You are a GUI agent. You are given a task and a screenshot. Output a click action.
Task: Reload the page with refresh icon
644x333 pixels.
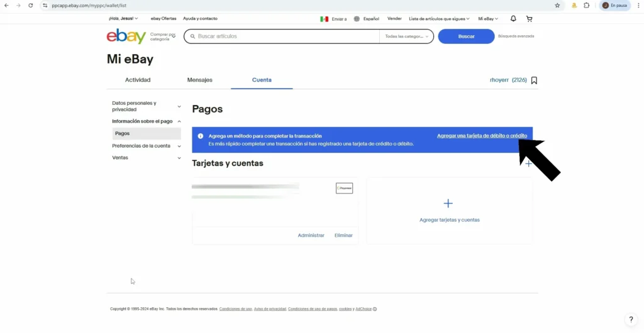30,5
